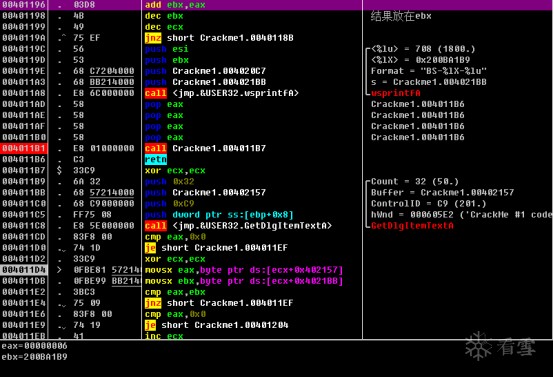
Task: Click 'pop eax' at address 004011B0
Action: tap(164, 137)
